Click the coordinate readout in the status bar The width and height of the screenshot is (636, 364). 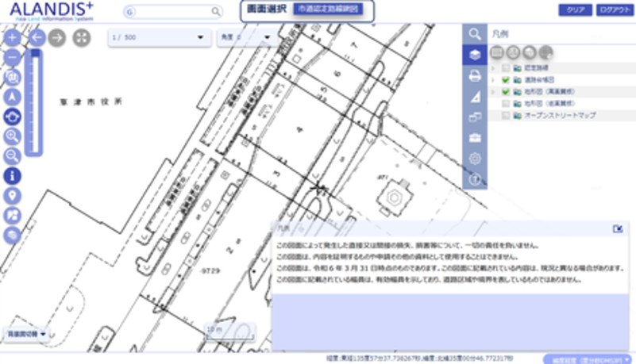tap(419, 358)
